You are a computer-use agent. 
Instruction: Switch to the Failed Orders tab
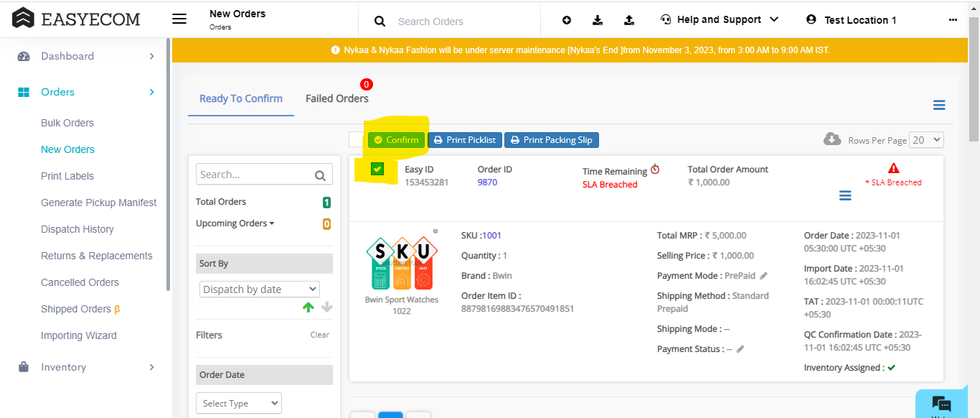(336, 99)
